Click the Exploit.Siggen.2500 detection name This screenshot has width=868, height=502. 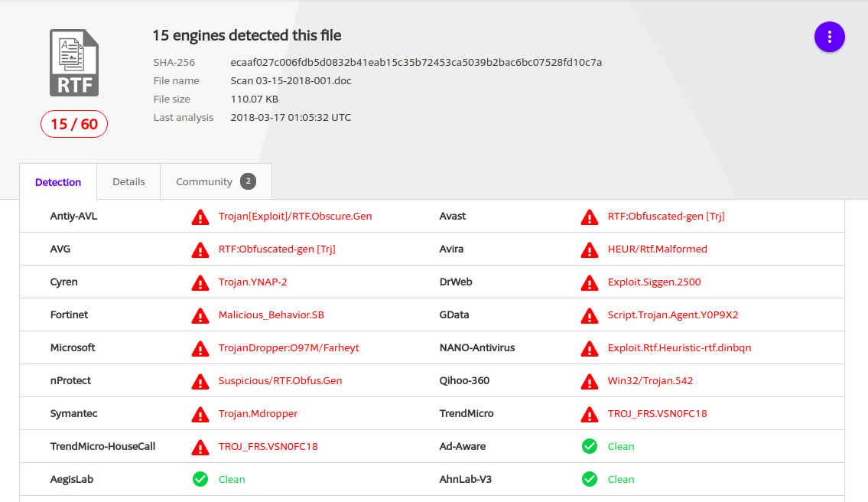(x=655, y=282)
